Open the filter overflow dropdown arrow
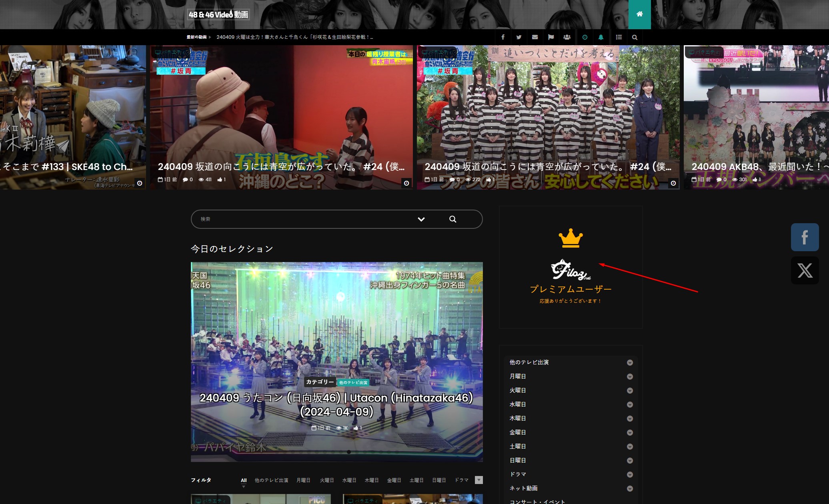Viewport: 829px width, 504px height. (479, 480)
